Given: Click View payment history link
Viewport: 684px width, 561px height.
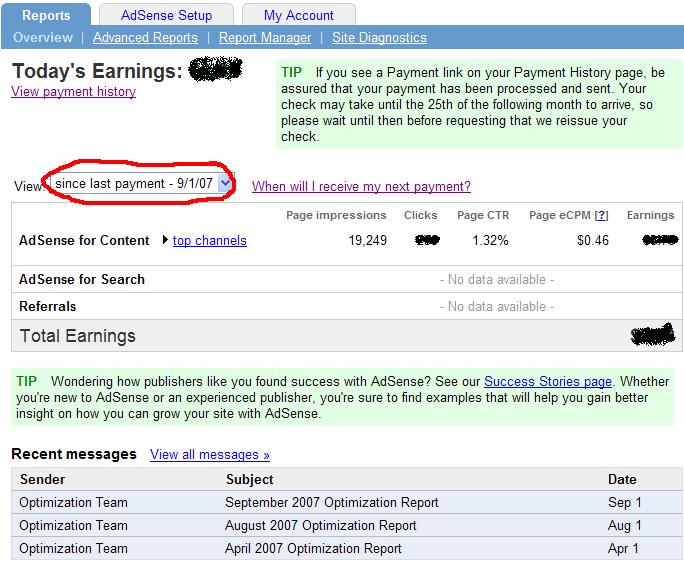Looking at the screenshot, I should [73, 92].
